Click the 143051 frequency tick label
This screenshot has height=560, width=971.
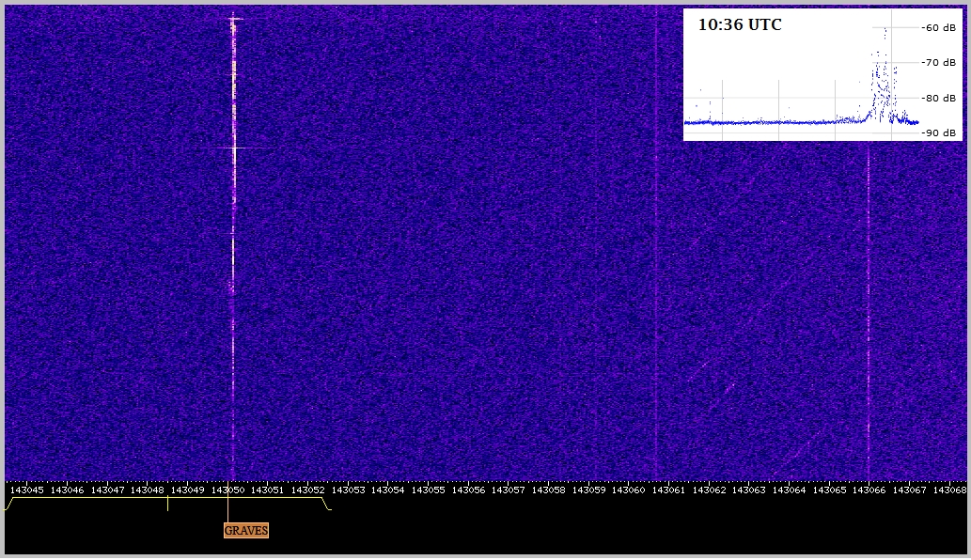pyautogui.click(x=268, y=490)
